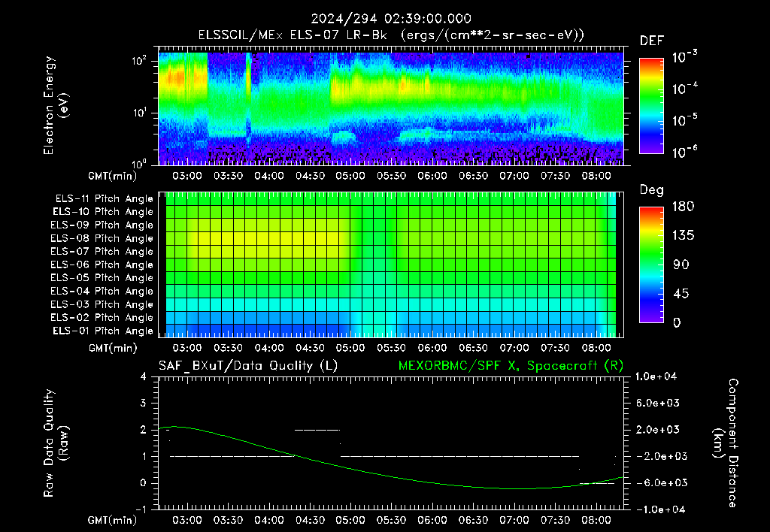
Task: Click the yellow region in pitch angle panel
Action: coord(265,238)
